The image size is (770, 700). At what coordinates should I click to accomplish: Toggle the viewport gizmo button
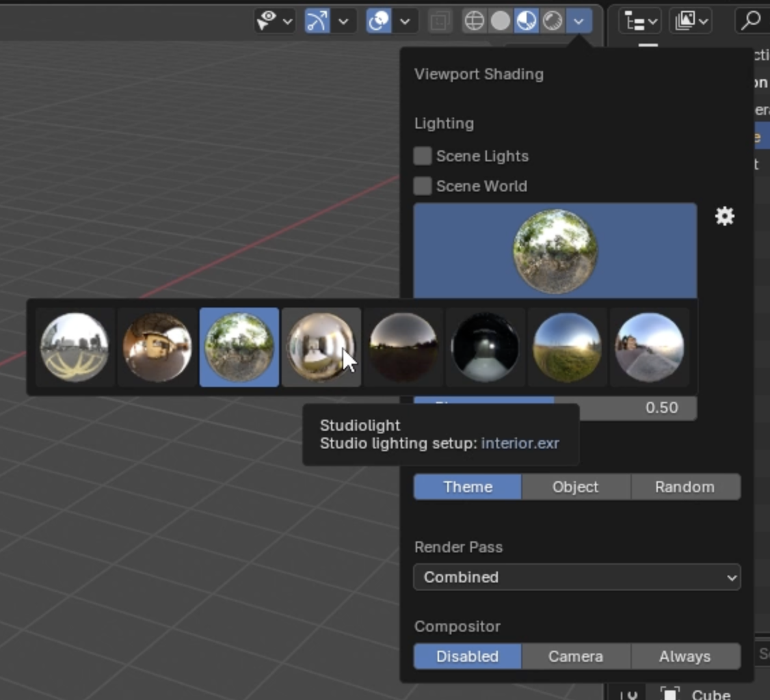tap(317, 21)
